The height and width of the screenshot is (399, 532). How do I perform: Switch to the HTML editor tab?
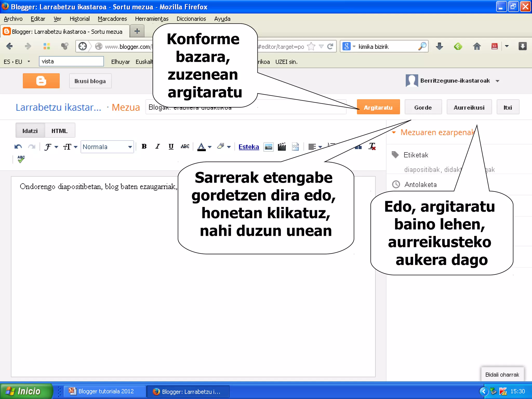pyautogui.click(x=59, y=131)
